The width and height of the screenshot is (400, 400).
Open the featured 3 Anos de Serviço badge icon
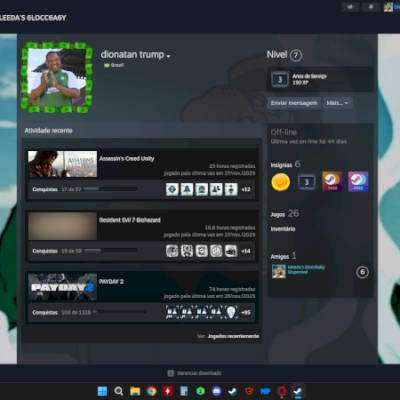[280, 79]
